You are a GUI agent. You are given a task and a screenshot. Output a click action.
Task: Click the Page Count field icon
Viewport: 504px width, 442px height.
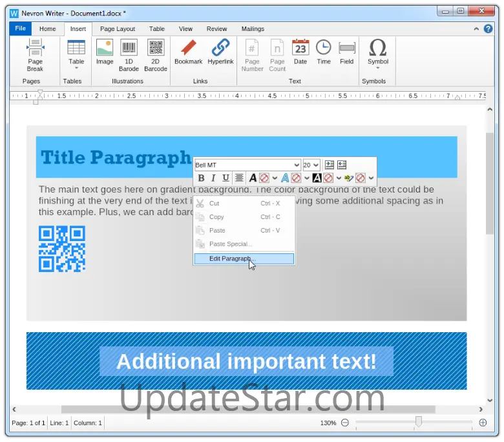click(277, 55)
